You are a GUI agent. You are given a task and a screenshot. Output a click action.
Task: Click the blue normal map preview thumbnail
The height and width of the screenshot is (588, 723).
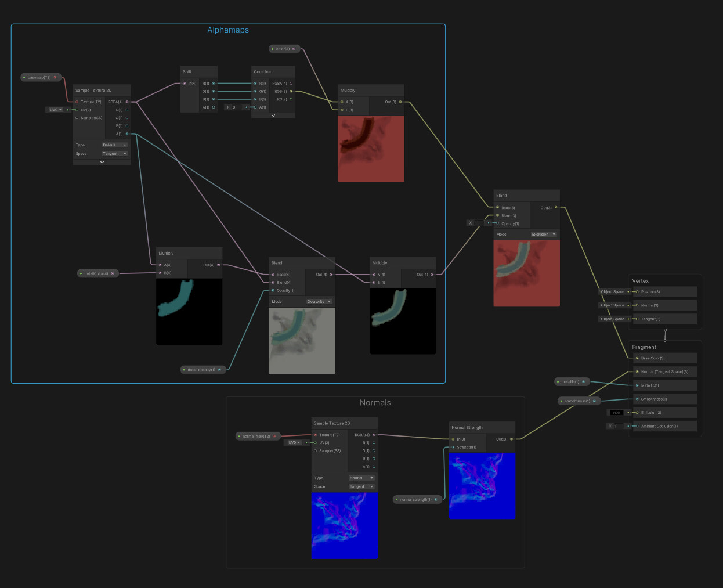tap(345, 525)
